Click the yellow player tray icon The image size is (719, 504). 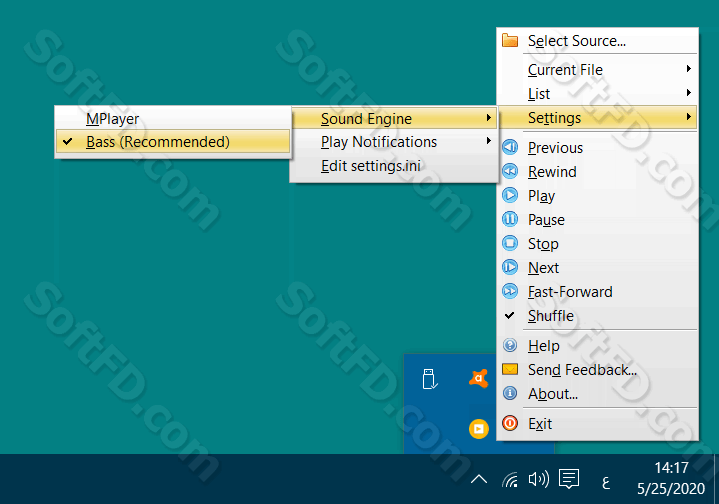478,429
